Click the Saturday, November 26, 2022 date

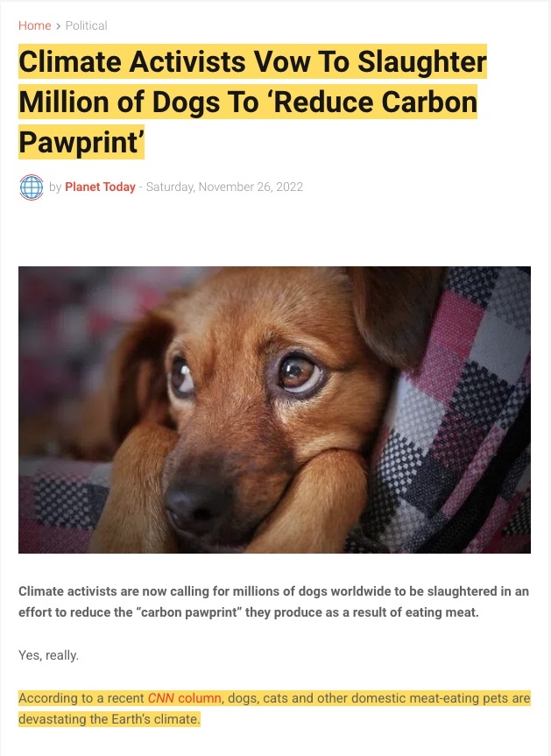point(224,187)
